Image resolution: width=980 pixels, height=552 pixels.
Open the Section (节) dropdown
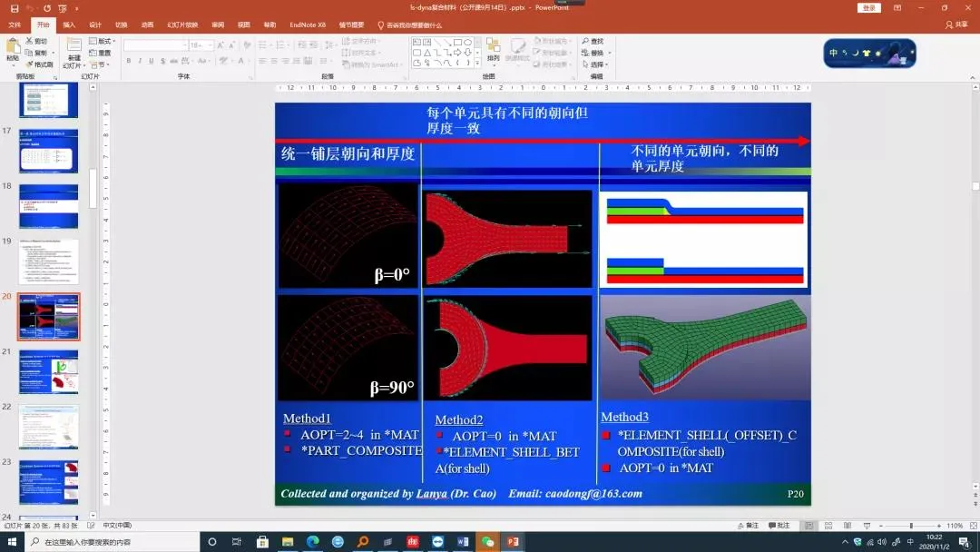tap(100, 64)
